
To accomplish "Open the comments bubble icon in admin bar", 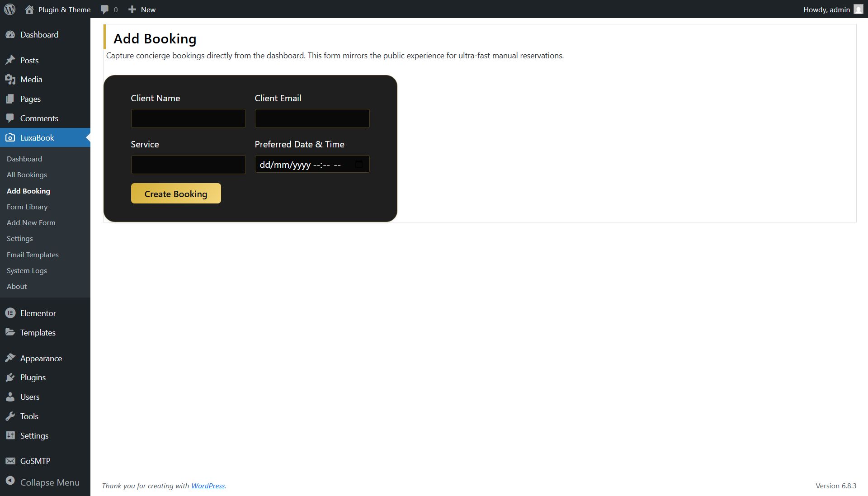I will click(104, 9).
